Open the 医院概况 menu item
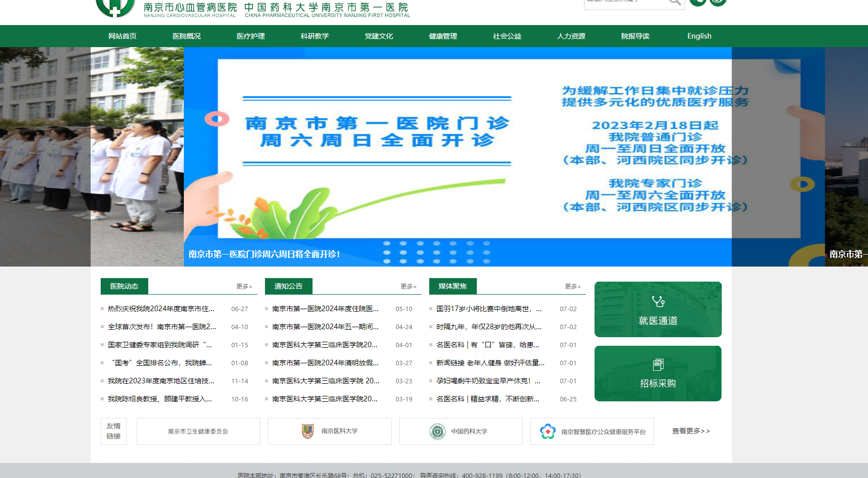 click(x=187, y=36)
